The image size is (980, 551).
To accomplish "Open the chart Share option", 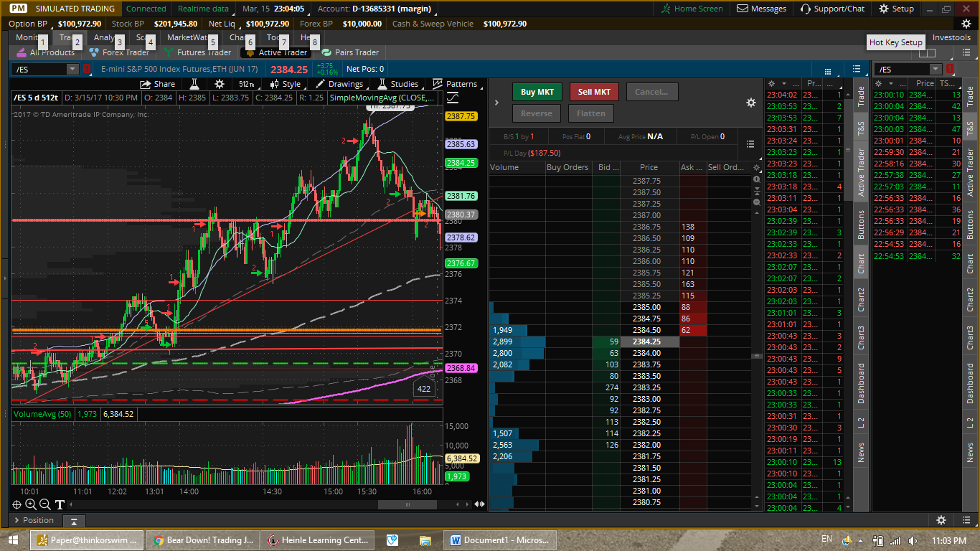I will tap(158, 84).
